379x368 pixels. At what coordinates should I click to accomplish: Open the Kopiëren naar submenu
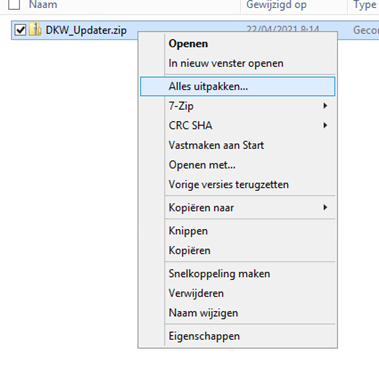tap(237, 208)
